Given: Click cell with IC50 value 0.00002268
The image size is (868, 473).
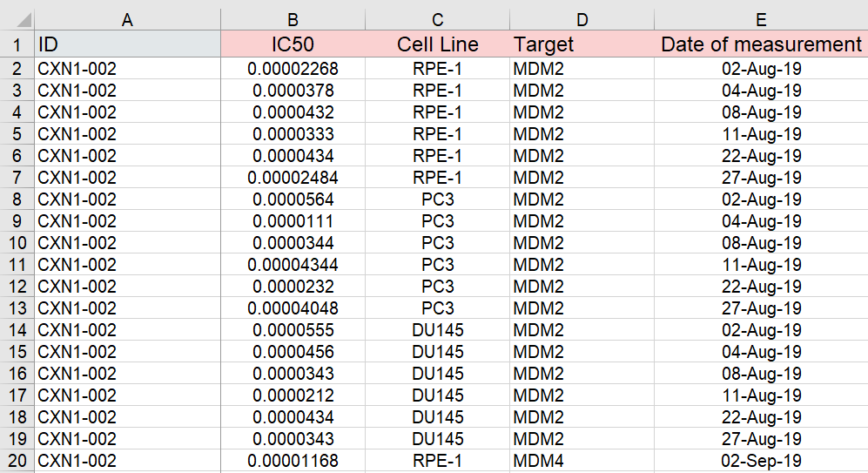Looking at the screenshot, I should pyautogui.click(x=293, y=69).
